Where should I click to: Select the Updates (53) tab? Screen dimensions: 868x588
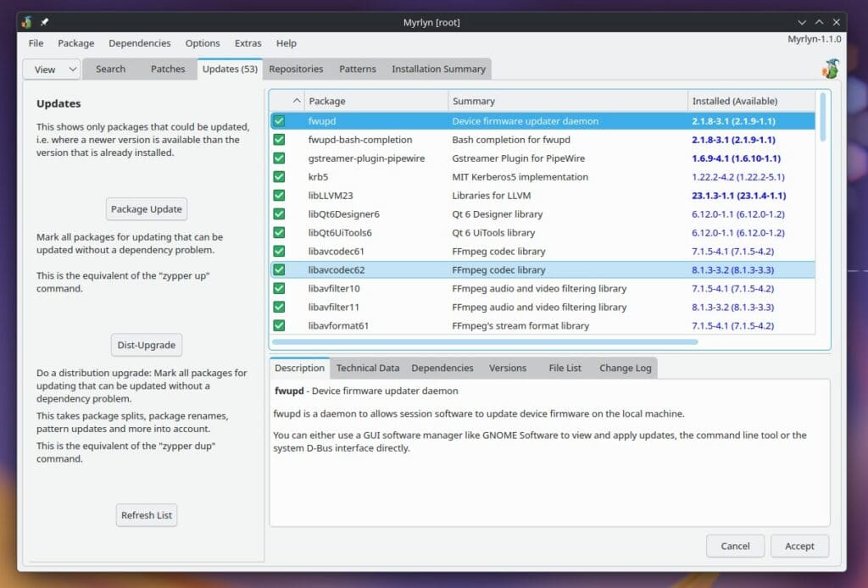[230, 69]
